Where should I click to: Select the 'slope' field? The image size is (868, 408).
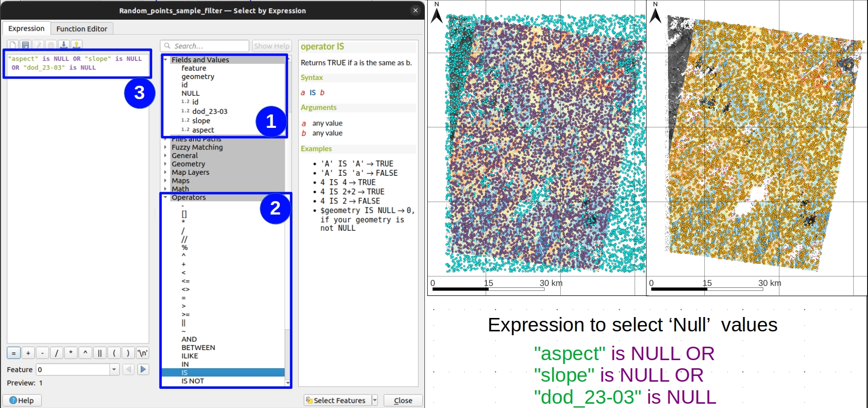(201, 121)
